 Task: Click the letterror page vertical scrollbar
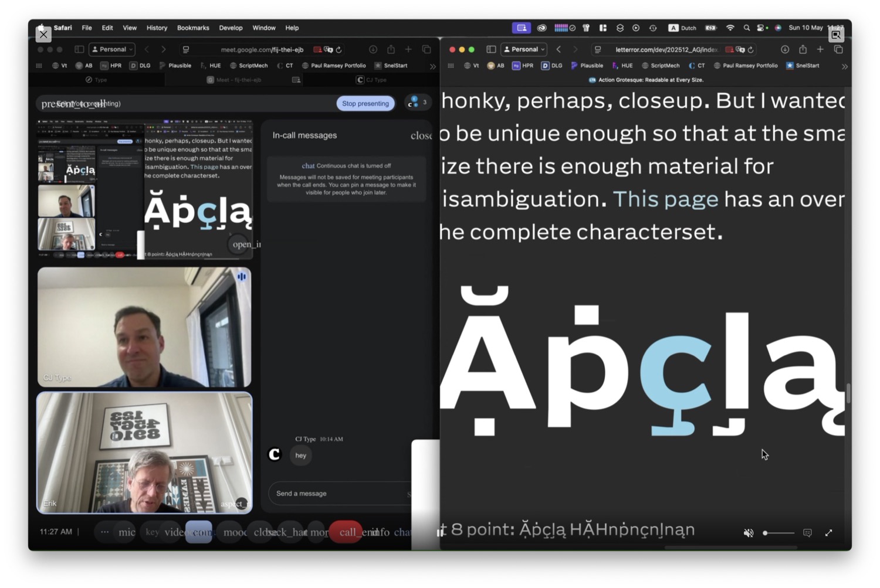pyautogui.click(x=848, y=393)
